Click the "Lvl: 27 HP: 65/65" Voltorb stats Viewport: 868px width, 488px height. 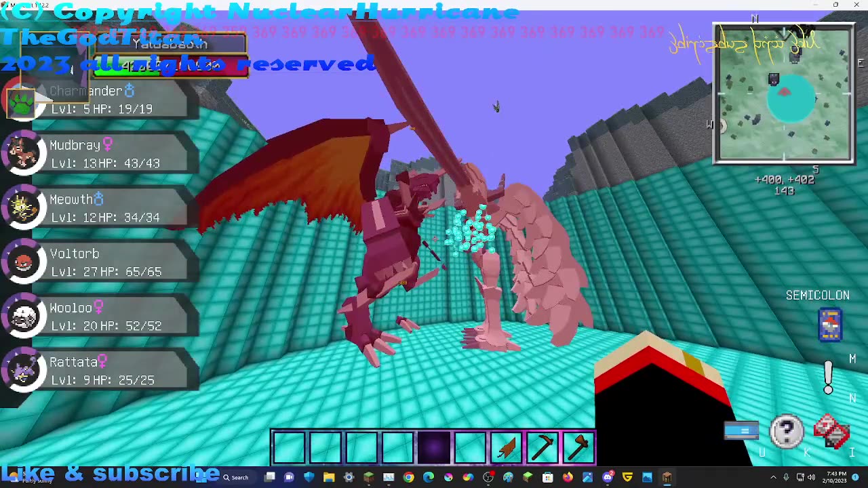point(106,271)
